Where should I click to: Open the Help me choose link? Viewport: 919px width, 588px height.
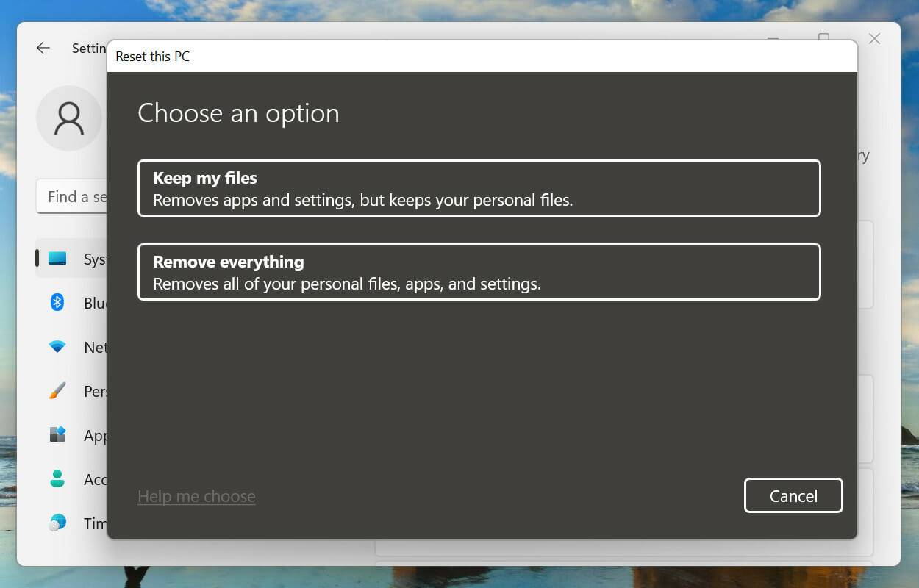[x=196, y=495]
